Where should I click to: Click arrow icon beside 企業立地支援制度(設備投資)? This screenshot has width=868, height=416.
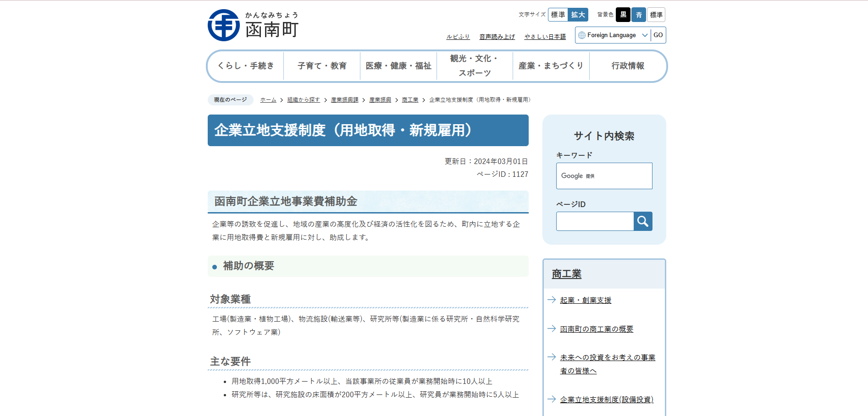(552, 399)
